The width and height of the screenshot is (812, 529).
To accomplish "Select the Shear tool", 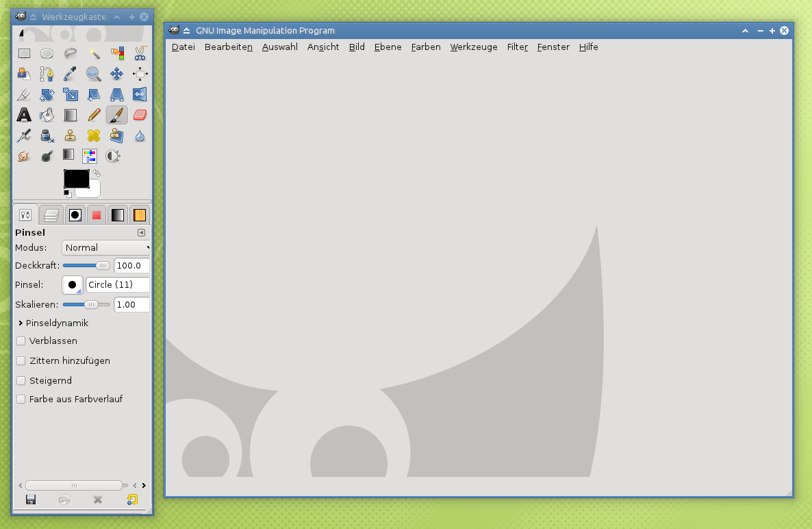I will pyautogui.click(x=94, y=95).
